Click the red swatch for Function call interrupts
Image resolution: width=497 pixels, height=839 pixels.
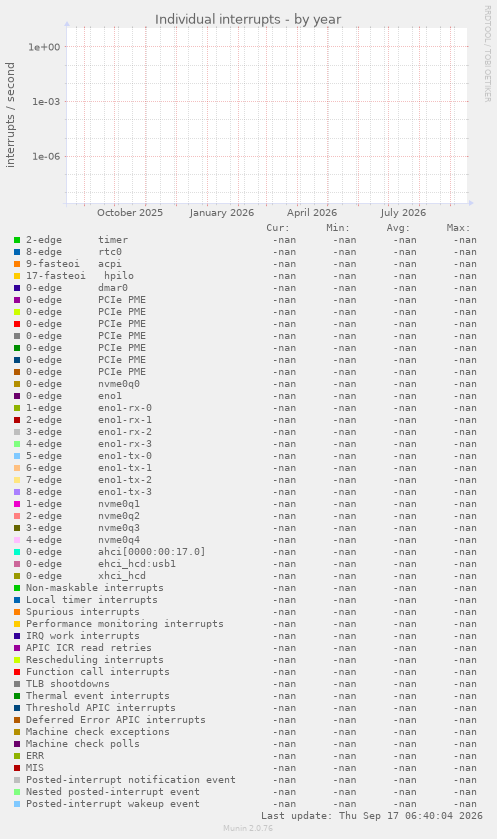pos(17,672)
